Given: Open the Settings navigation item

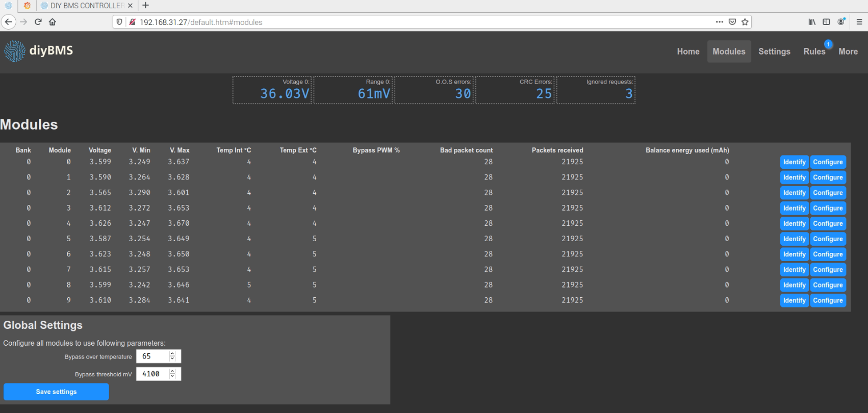Looking at the screenshot, I should coord(774,51).
